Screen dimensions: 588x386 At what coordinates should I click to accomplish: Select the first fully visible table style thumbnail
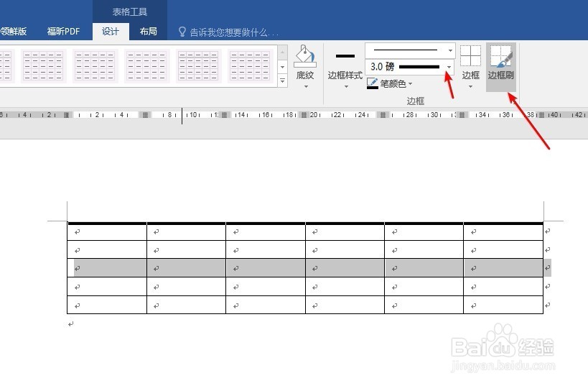[x=43, y=66]
